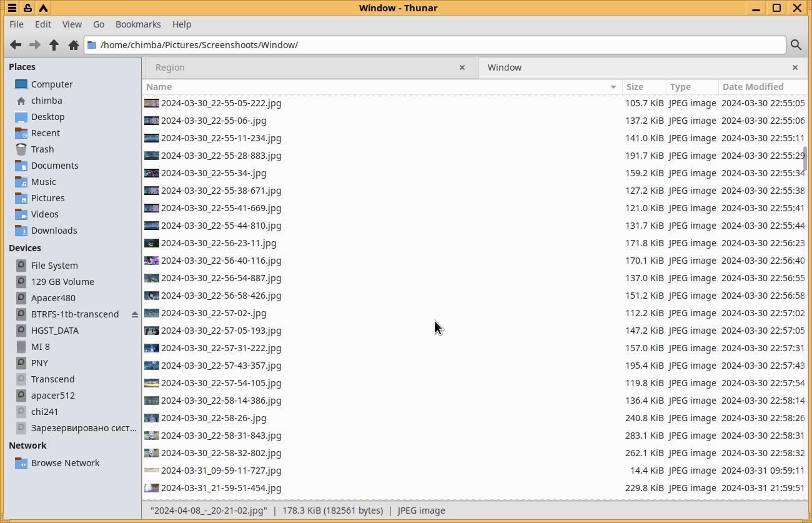Open the Edit menu
Viewport: 812px width, 523px height.
point(43,24)
